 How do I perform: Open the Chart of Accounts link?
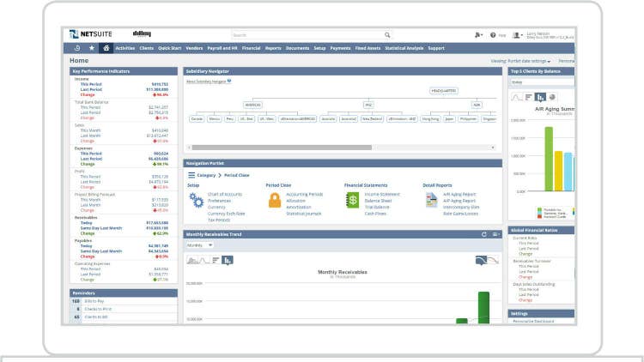[x=225, y=194]
